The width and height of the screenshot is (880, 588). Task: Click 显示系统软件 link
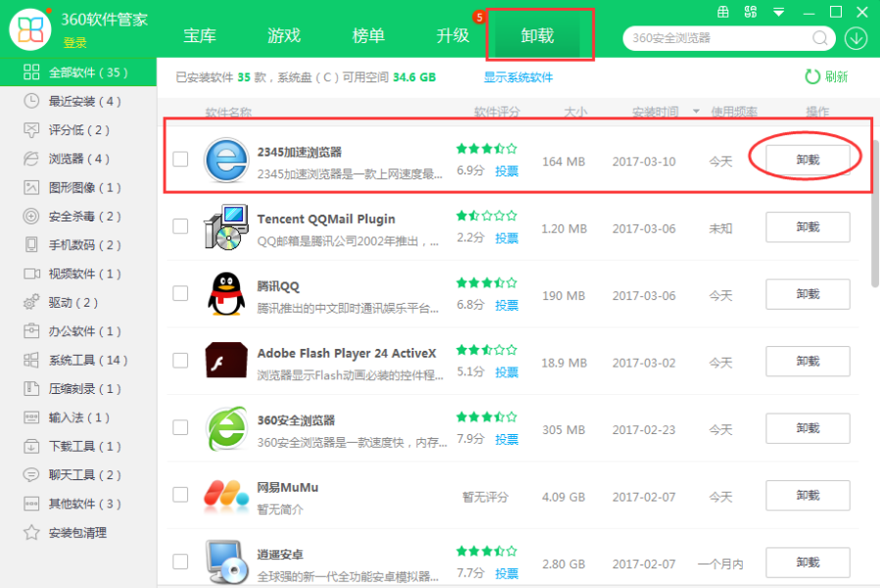pyautogui.click(x=518, y=77)
